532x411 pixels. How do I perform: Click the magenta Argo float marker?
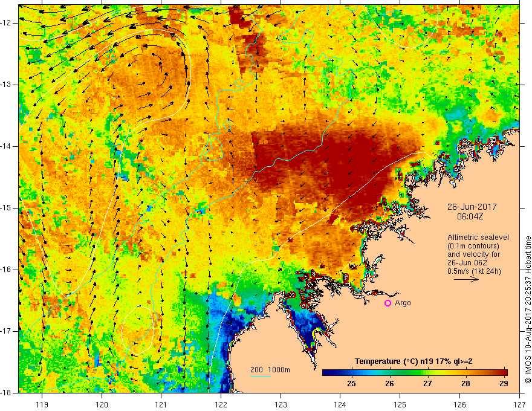point(388,303)
